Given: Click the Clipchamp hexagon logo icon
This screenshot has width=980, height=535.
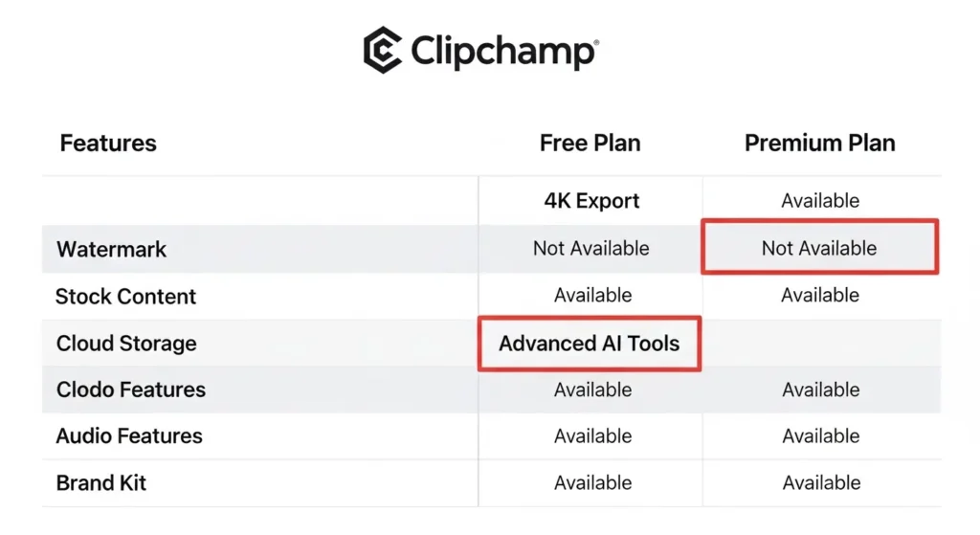Looking at the screenshot, I should (x=382, y=50).
